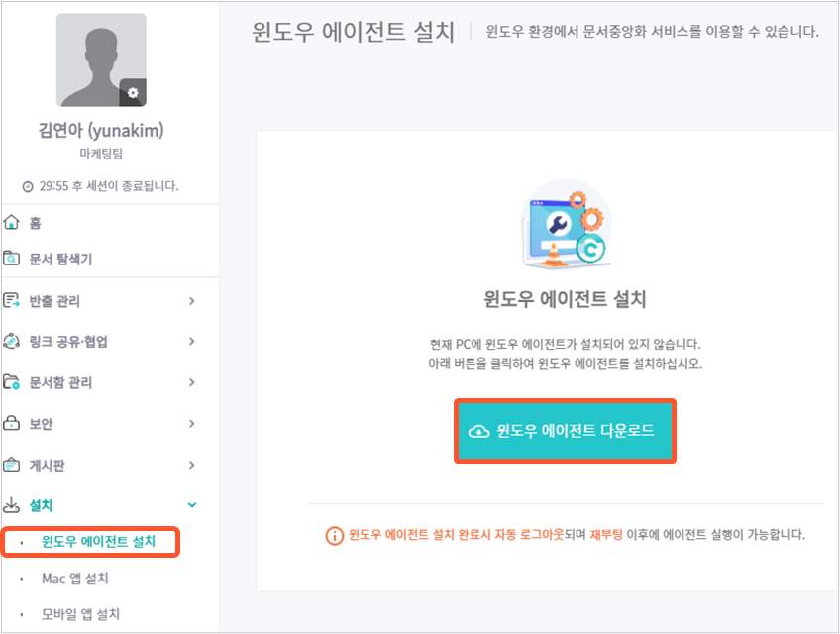
Task: Expand the 문서함 관리 chevron
Action: pos(192,382)
